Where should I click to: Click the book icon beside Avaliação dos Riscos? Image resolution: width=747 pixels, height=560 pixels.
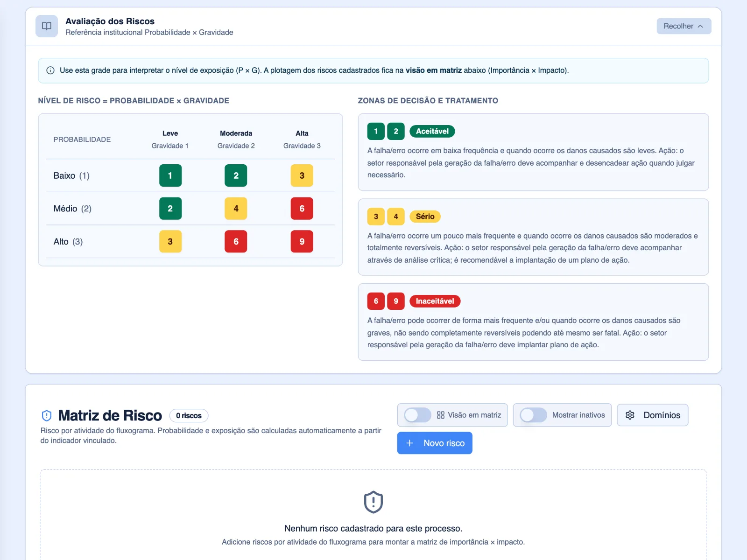coord(47,26)
